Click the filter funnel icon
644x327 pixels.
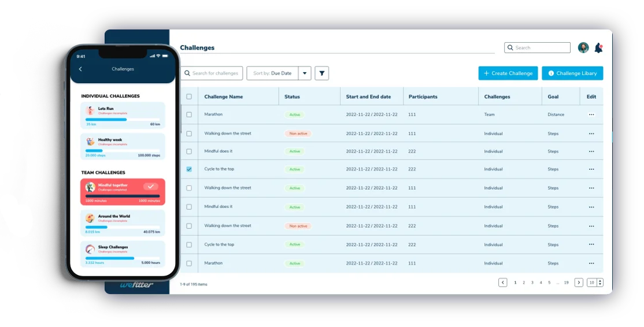coord(321,73)
